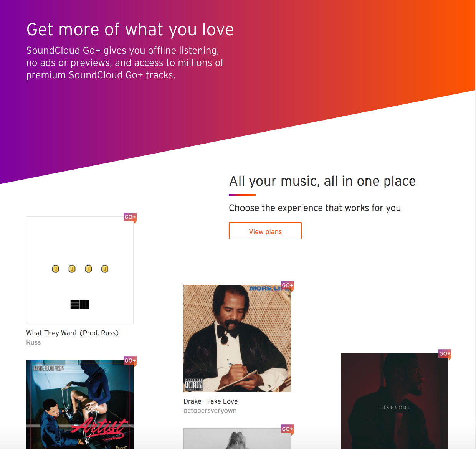Click the GO+ badge on the gray partial artwork

pyautogui.click(x=288, y=429)
